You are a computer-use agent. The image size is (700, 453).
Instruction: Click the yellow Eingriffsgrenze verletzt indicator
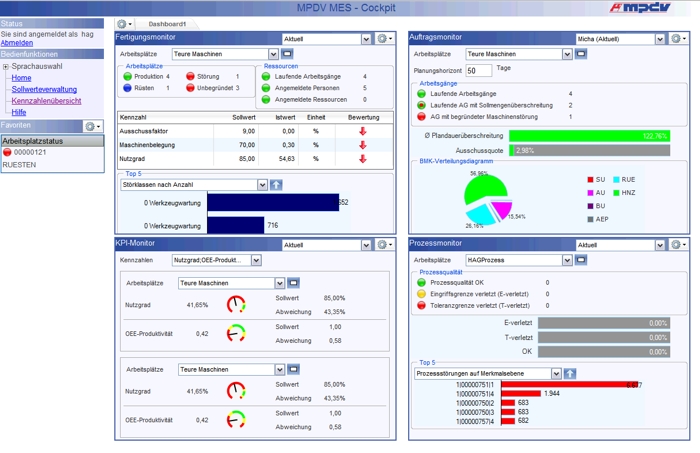421,294
